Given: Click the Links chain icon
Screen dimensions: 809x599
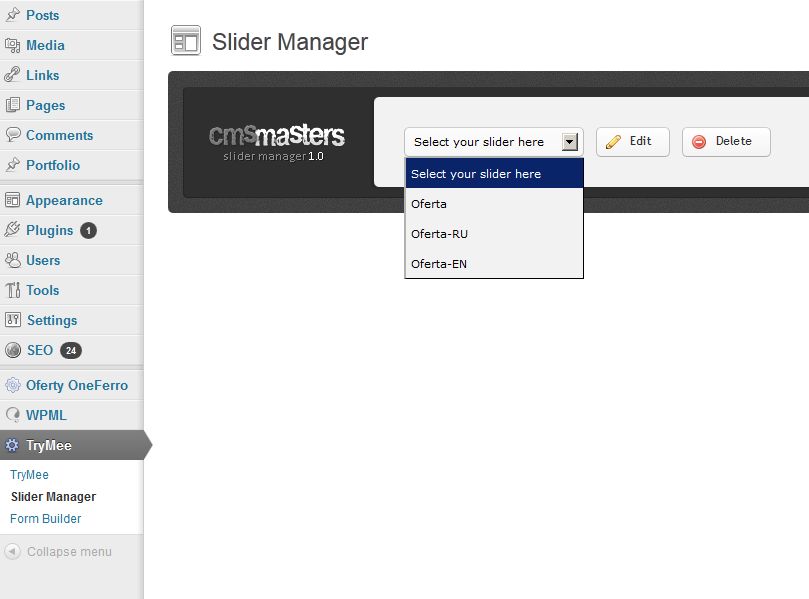Looking at the screenshot, I should tap(12, 75).
